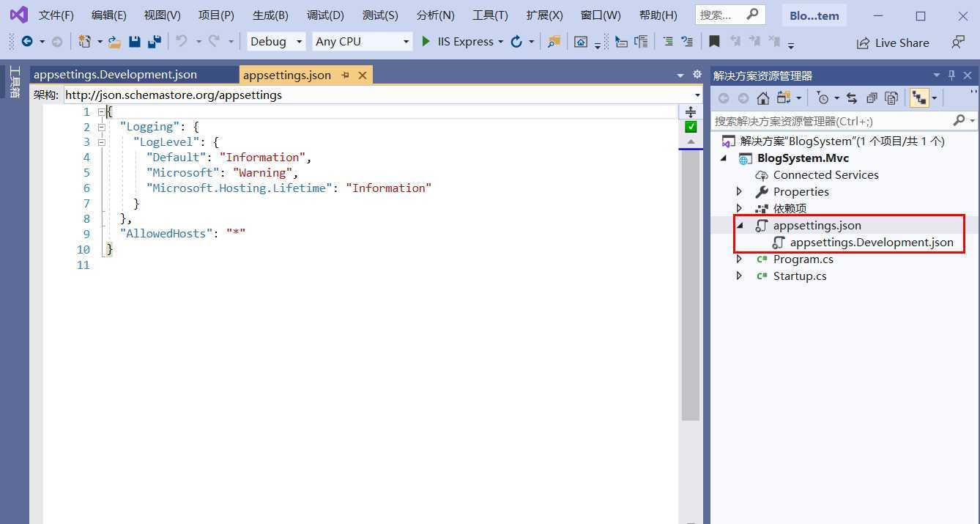Click the Live Share button
Viewport: 980px width, 524px height.
(x=893, y=43)
